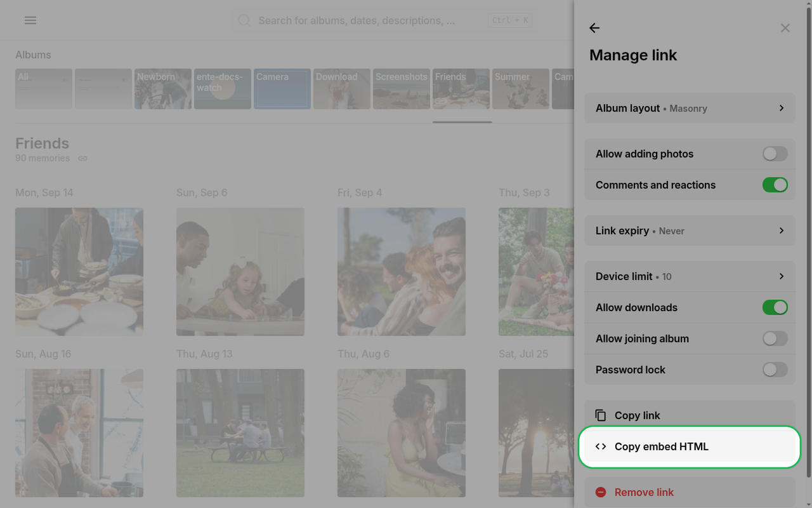The image size is (812, 508).
Task: Open the ente-docs-watch album
Action: click(x=223, y=89)
